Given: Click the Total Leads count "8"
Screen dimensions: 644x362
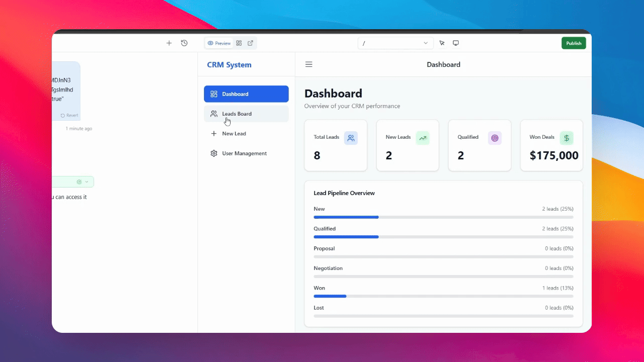Looking at the screenshot, I should pyautogui.click(x=317, y=156).
